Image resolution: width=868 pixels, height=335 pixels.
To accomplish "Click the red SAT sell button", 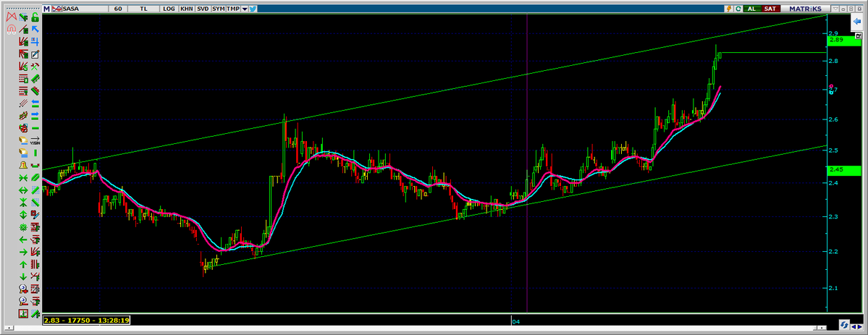I will click(770, 9).
